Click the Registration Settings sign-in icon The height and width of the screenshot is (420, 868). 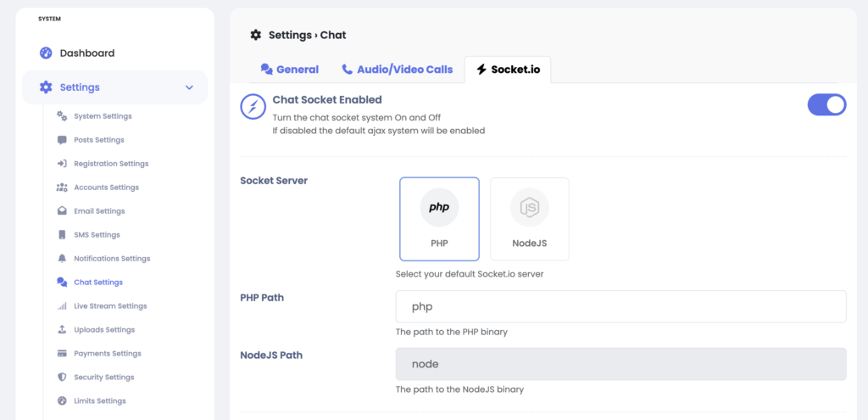tap(62, 164)
